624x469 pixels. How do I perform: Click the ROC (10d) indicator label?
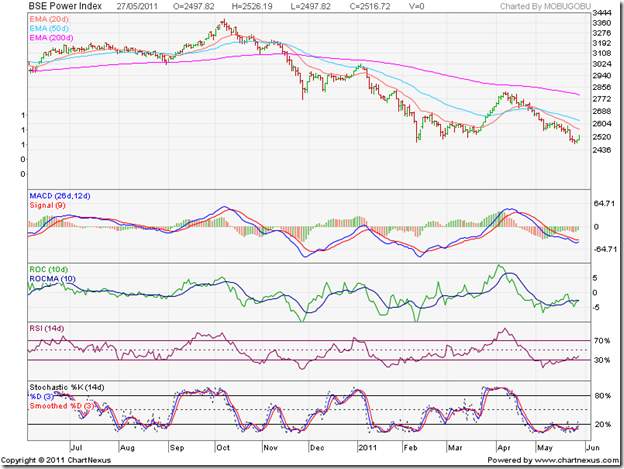49,269
